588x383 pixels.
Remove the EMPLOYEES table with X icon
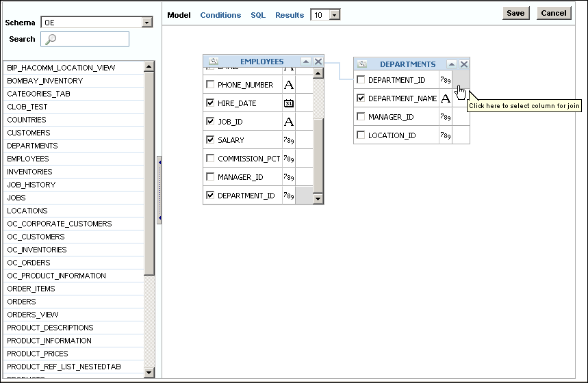(318, 62)
